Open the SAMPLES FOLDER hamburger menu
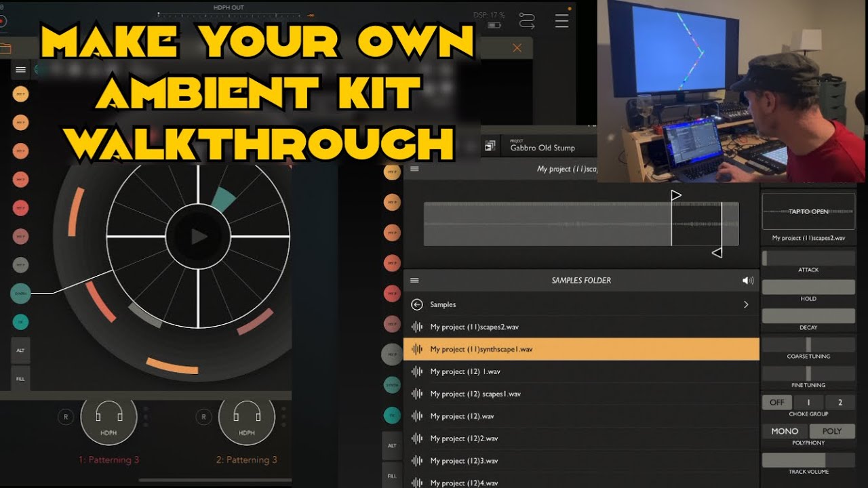 point(415,280)
